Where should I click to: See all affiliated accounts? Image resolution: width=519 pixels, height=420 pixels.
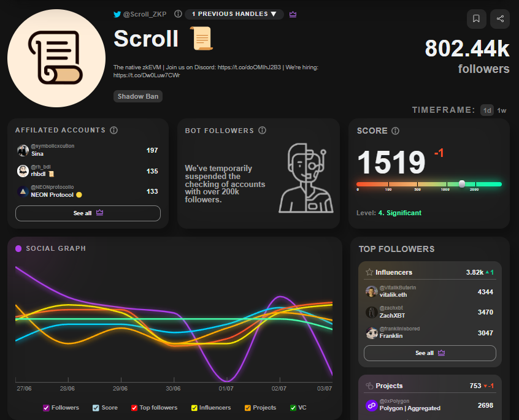pyautogui.click(x=88, y=213)
